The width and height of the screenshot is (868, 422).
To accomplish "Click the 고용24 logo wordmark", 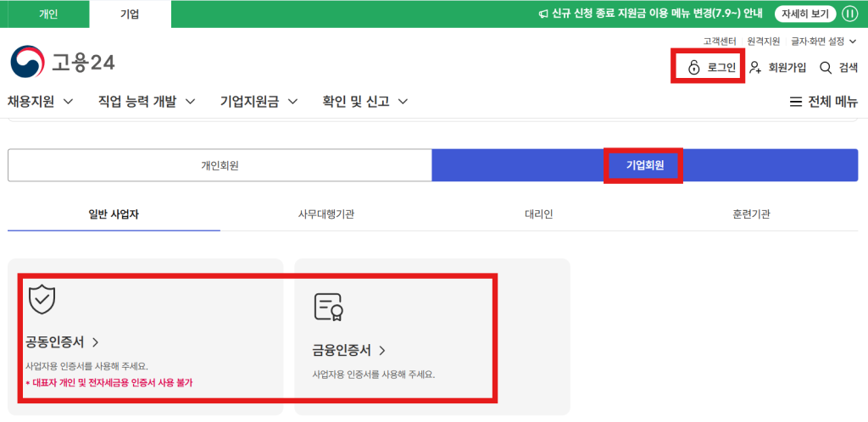I will pyautogui.click(x=83, y=63).
